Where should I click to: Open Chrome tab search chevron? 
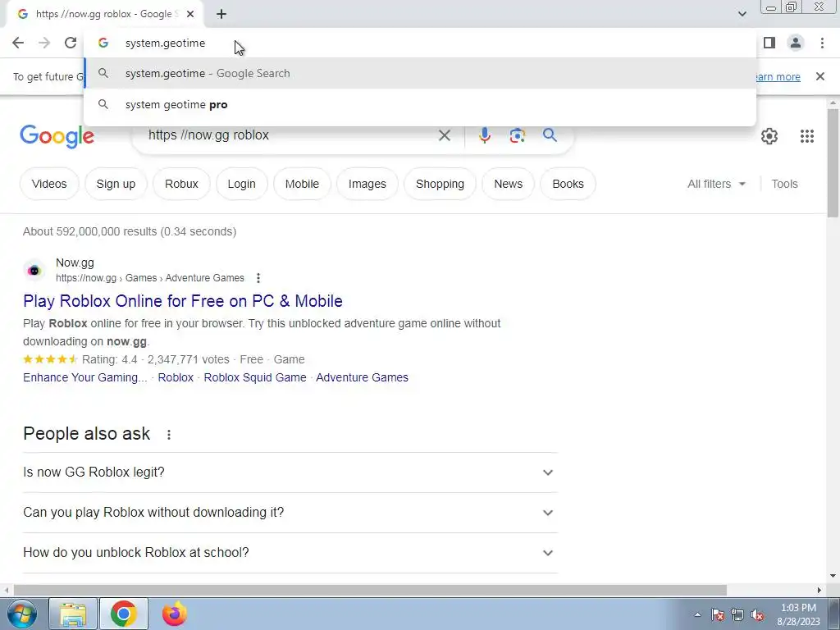click(742, 14)
